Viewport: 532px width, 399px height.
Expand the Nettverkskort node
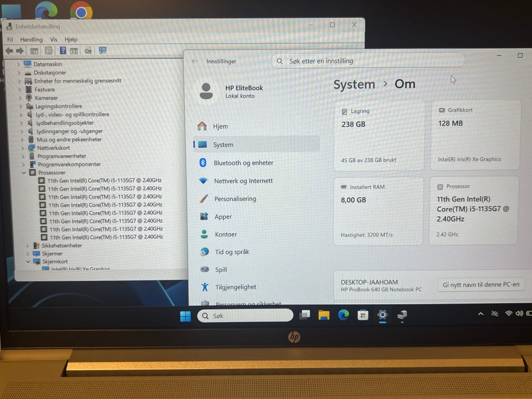[x=22, y=148]
